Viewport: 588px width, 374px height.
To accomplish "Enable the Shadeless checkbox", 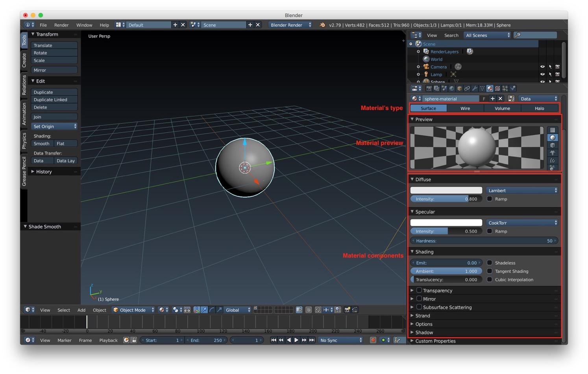I will [x=490, y=263].
